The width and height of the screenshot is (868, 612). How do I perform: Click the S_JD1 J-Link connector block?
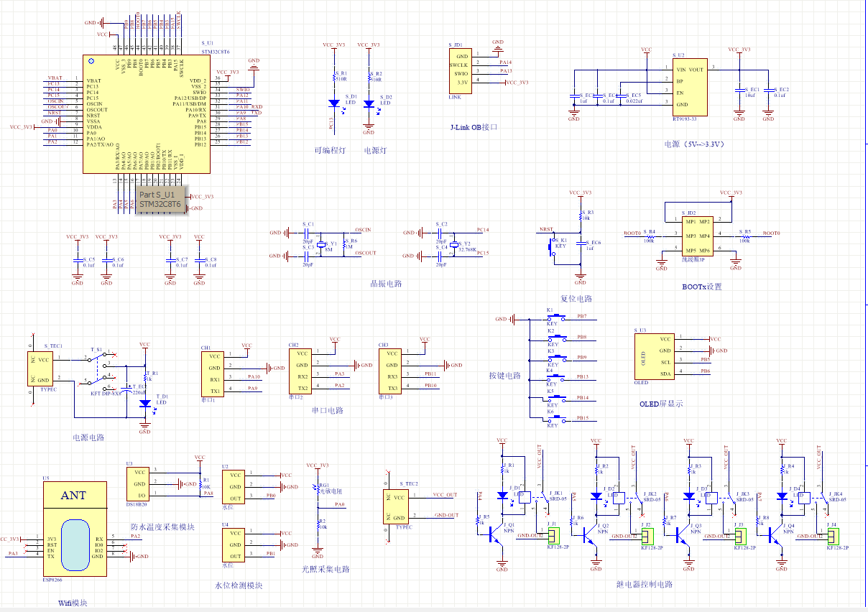tap(462, 70)
